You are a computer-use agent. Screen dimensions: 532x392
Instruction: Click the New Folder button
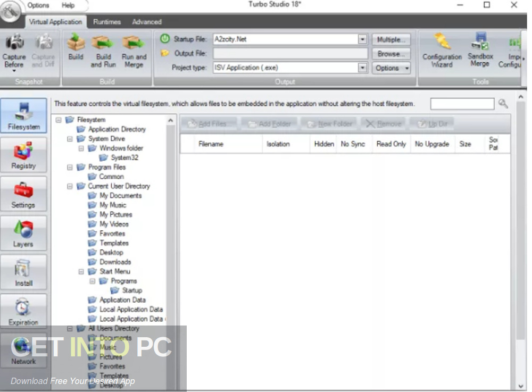coord(329,124)
